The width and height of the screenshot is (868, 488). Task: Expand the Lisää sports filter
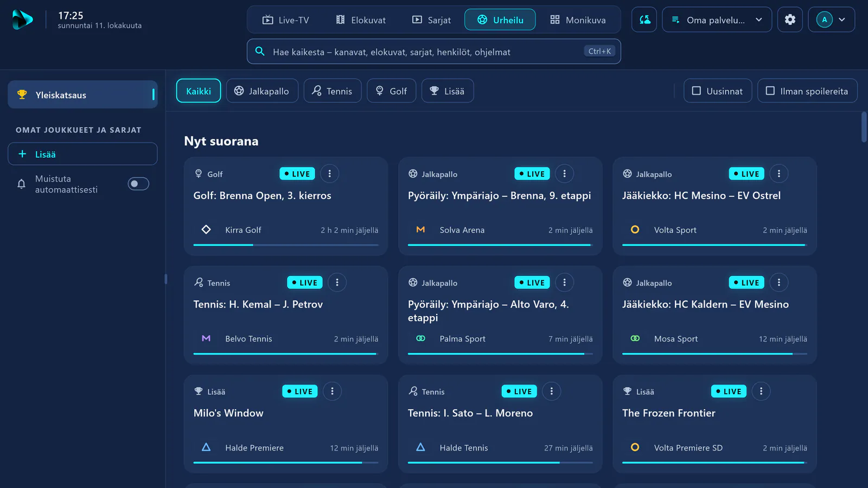448,91
